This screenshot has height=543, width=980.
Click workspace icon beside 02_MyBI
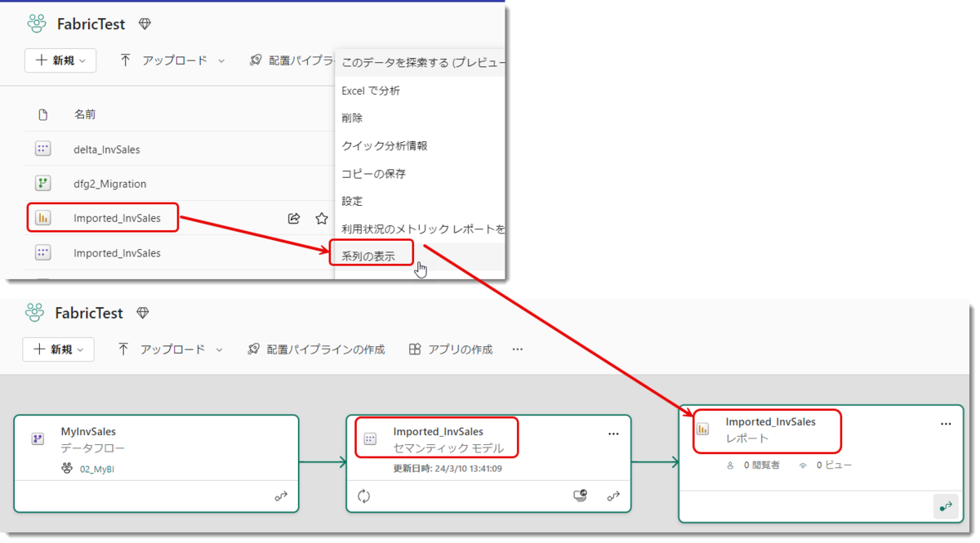coord(67,469)
